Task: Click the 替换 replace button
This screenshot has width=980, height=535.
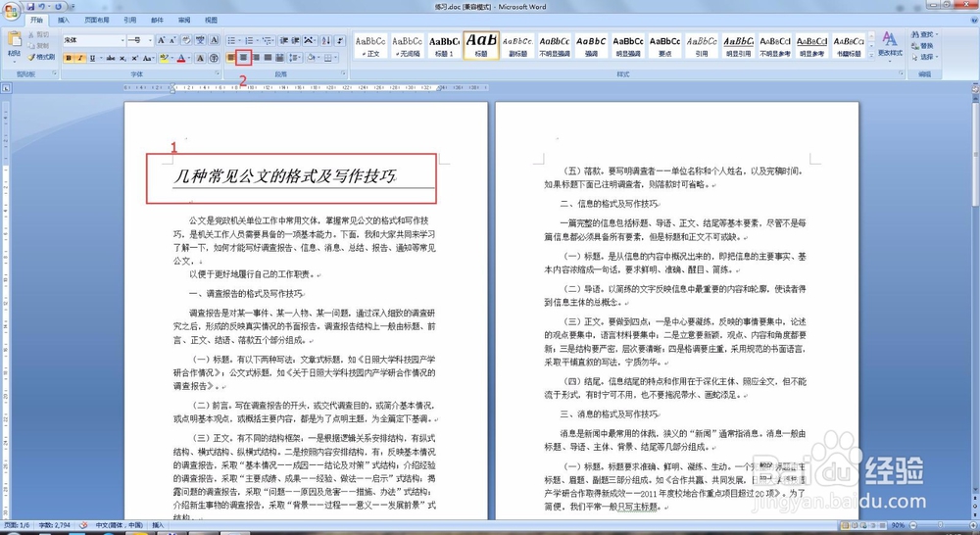Action: coord(922,46)
